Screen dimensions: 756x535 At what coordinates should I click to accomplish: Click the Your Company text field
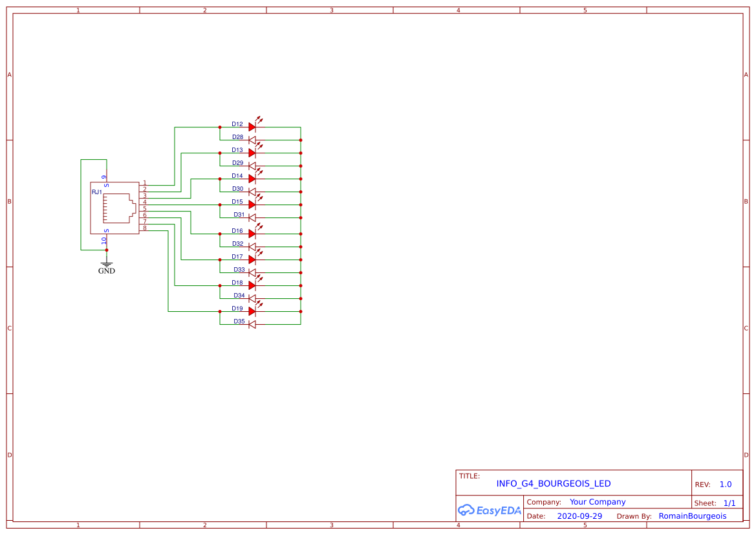[598, 502]
